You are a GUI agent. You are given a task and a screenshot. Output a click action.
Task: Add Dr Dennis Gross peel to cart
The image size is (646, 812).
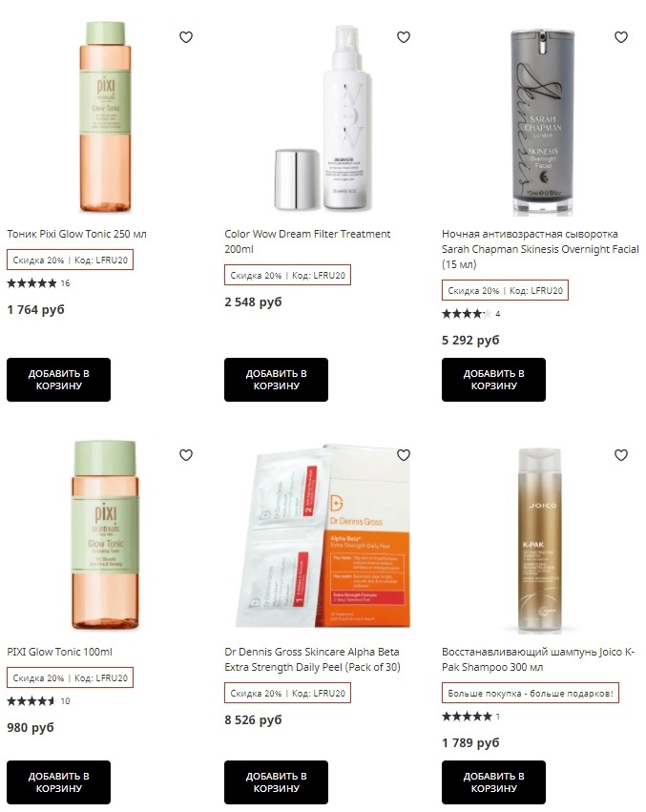click(x=276, y=782)
